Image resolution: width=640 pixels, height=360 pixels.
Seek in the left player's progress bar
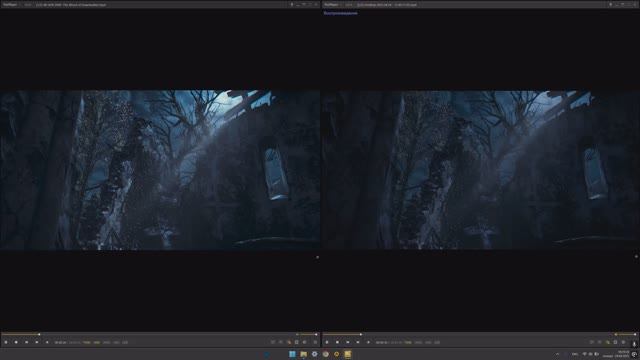coord(147,334)
